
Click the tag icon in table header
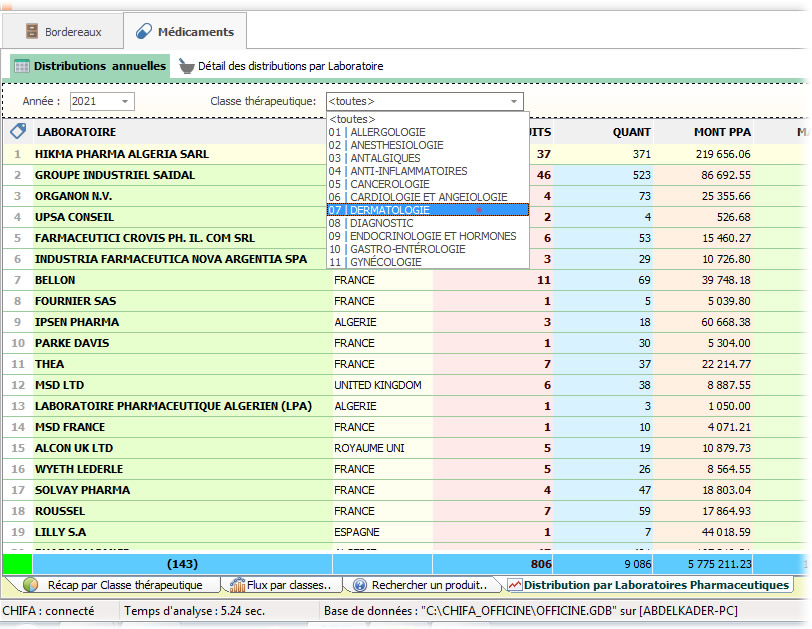point(17,132)
